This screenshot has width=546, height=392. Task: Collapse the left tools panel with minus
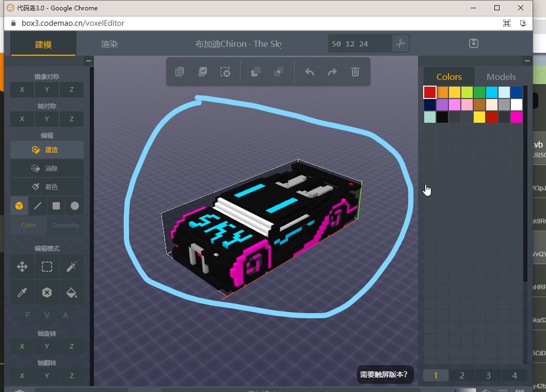[89, 61]
